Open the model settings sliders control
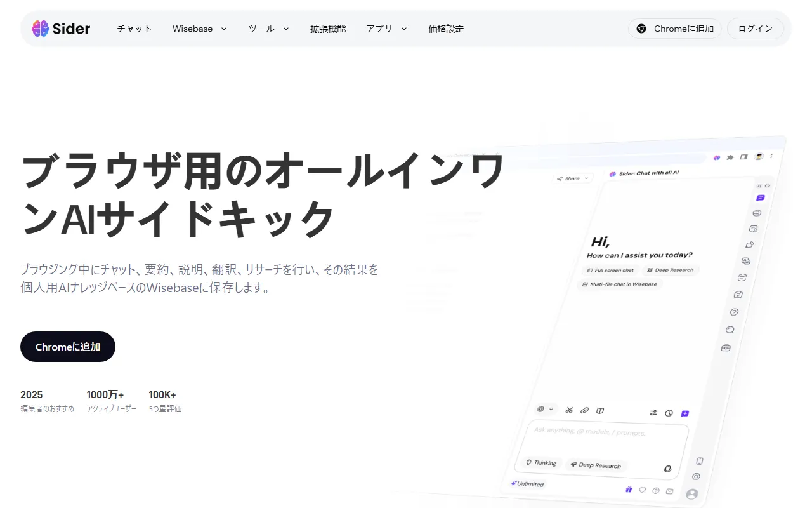This screenshot has height=508, width=812. [653, 413]
